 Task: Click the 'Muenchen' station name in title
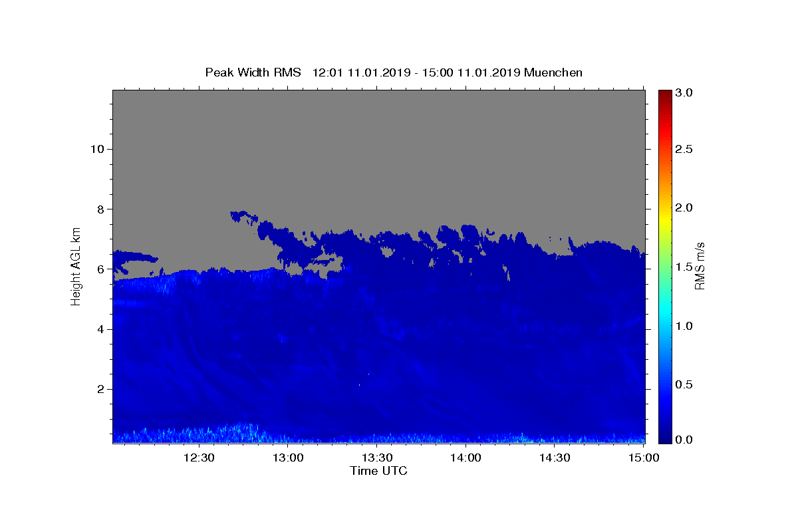click(553, 72)
